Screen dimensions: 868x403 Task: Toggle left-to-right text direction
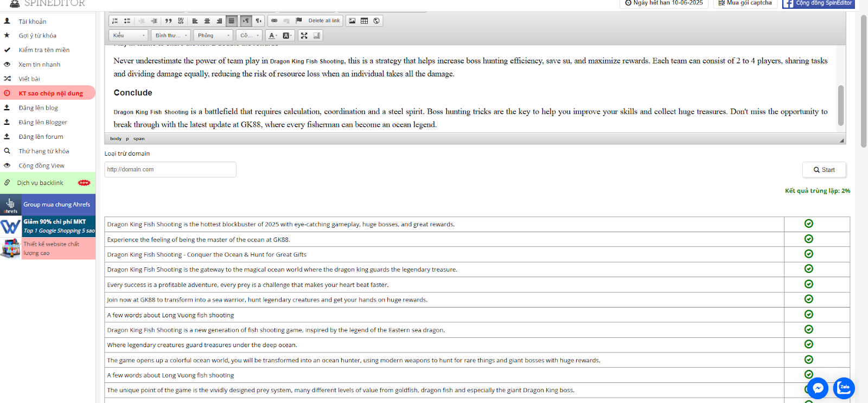[x=246, y=21]
